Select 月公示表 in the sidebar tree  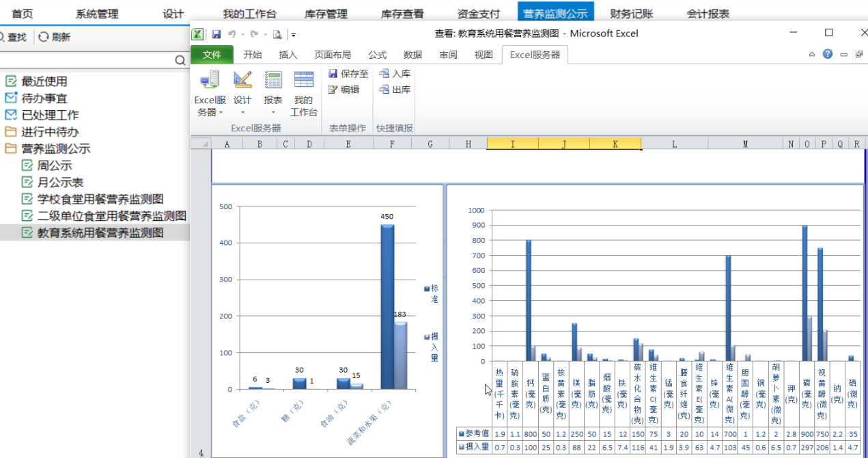pos(60,183)
